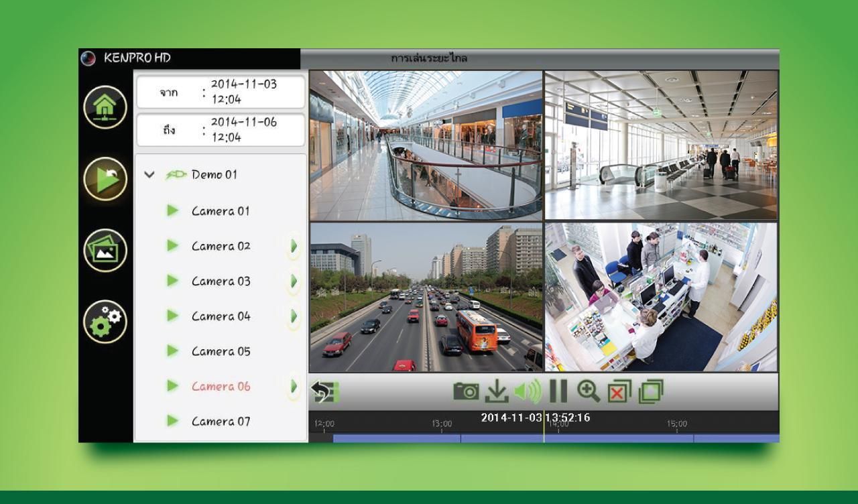The image size is (858, 504).
Task: Open the remote playback sidebar icon
Action: [x=105, y=179]
